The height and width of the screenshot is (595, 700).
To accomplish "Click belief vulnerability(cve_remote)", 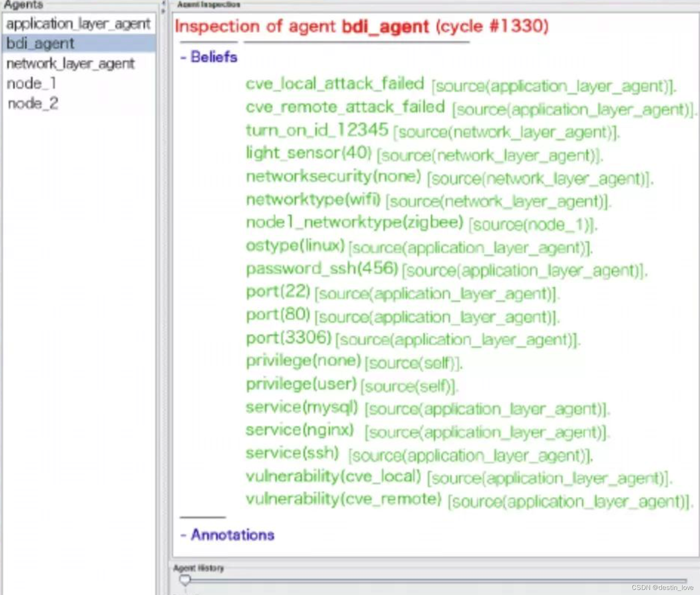I will pos(344,499).
